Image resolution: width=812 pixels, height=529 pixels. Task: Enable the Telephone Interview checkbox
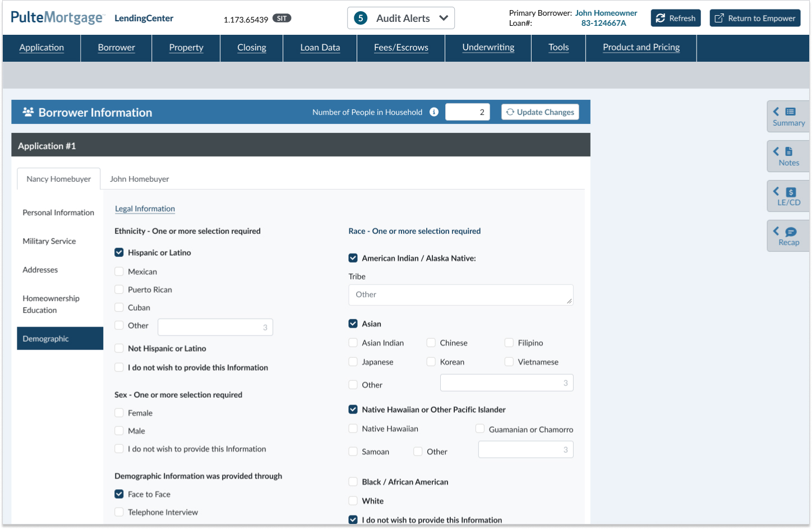coord(119,512)
